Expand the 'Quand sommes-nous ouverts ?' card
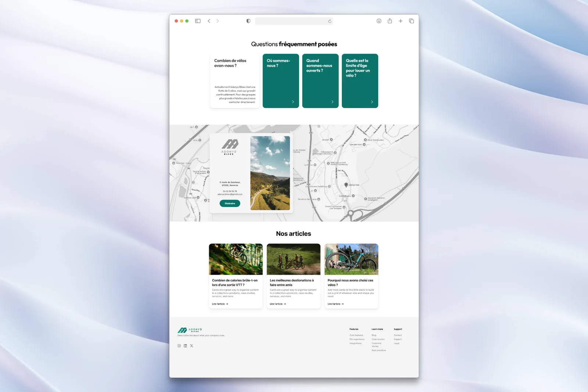The width and height of the screenshot is (588, 392). tap(320, 81)
